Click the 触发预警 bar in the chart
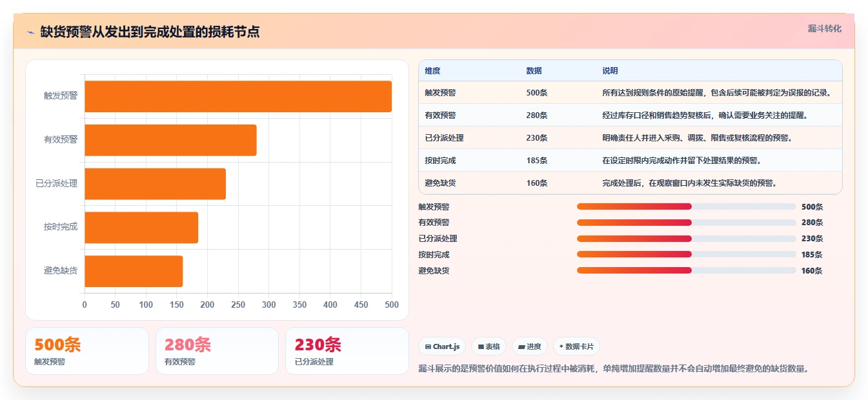The image size is (868, 400). pos(238,96)
